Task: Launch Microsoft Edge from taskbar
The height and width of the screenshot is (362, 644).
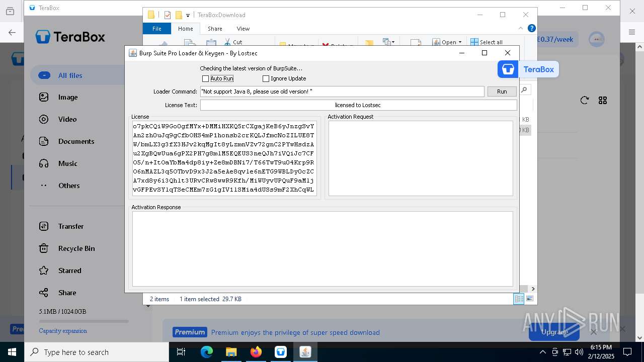Action: click(x=207, y=352)
